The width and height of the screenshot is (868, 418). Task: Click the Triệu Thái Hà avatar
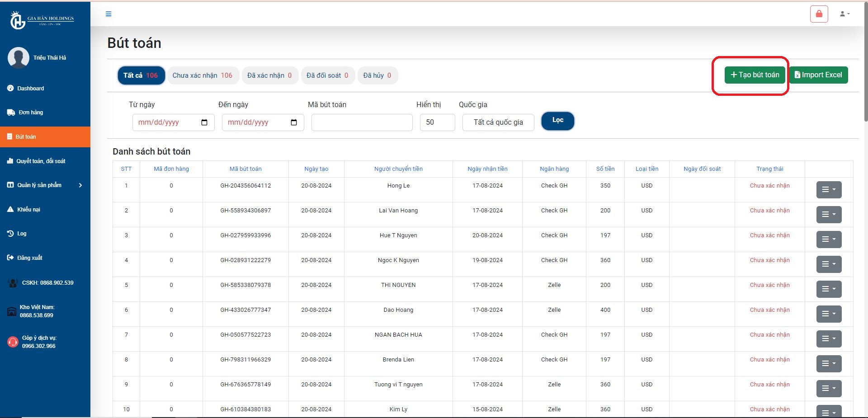tap(19, 58)
